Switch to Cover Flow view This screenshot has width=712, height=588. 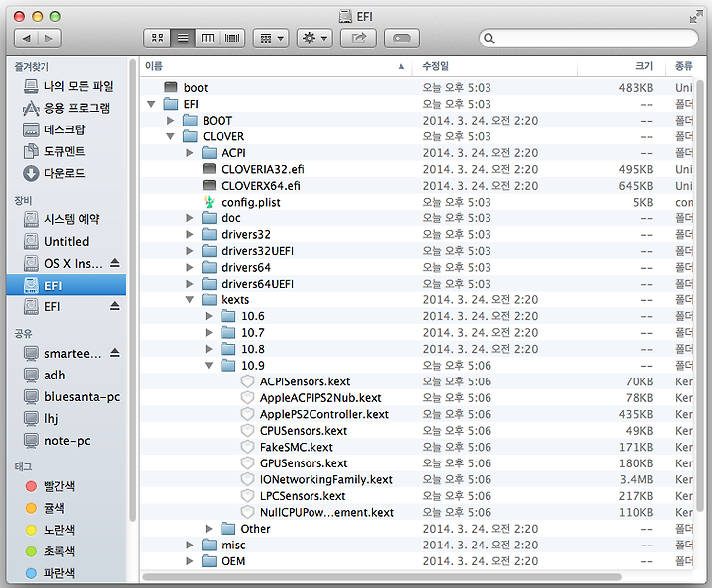tap(232, 39)
